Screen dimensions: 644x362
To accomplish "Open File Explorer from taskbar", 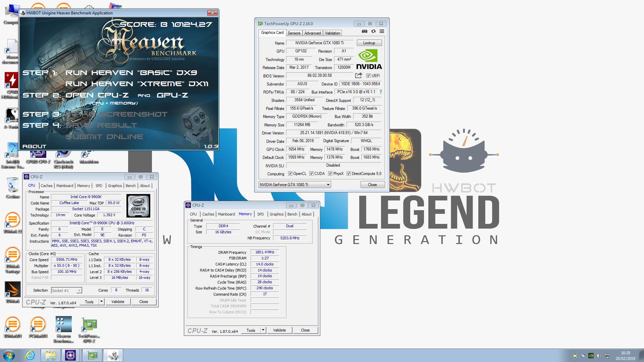I will click(x=51, y=355).
